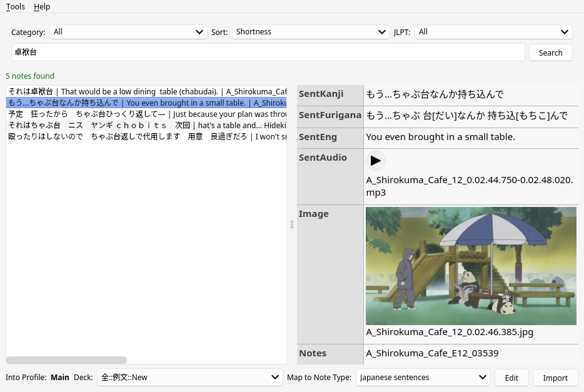Select the result starting with 予定
The image size is (584, 392).
tap(125, 114)
